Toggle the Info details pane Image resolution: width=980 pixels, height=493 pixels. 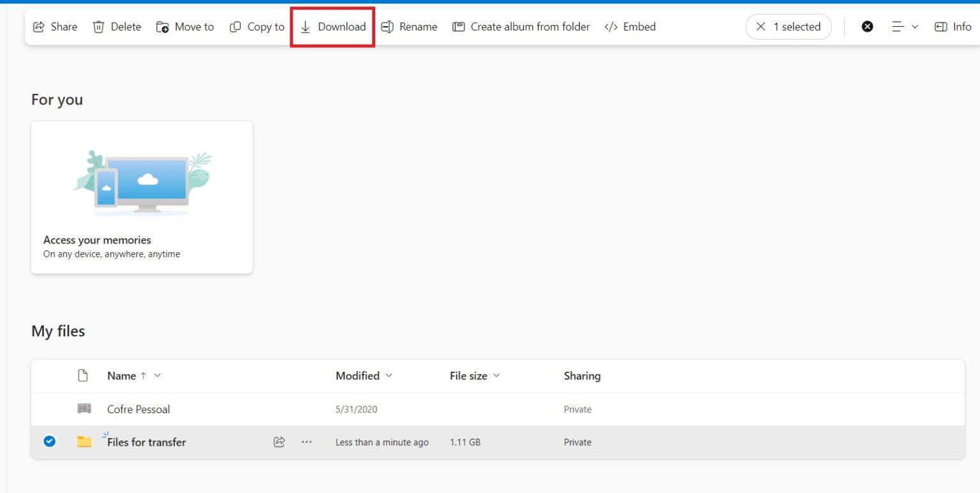point(952,26)
